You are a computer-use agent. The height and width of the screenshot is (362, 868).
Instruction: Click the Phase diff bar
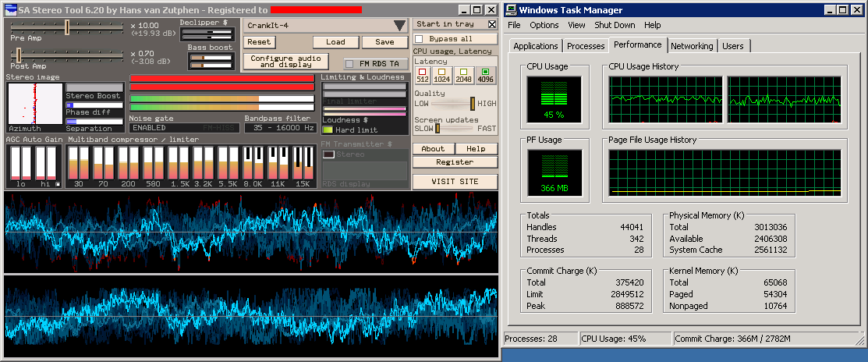coord(94,105)
